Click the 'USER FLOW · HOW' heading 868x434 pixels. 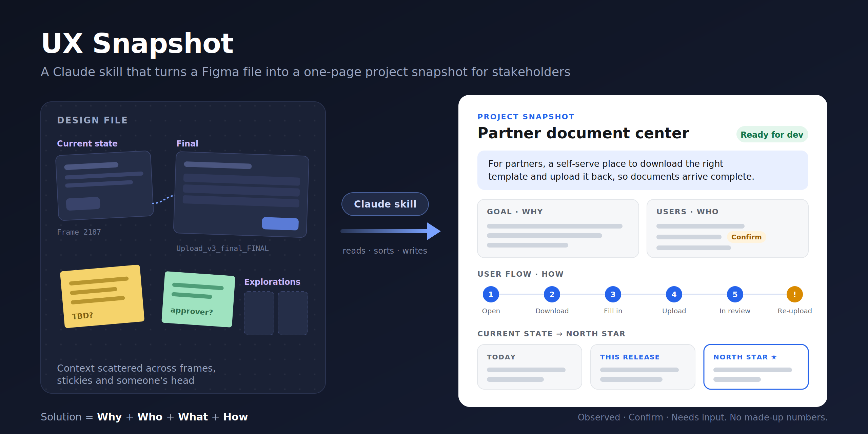[520, 274]
